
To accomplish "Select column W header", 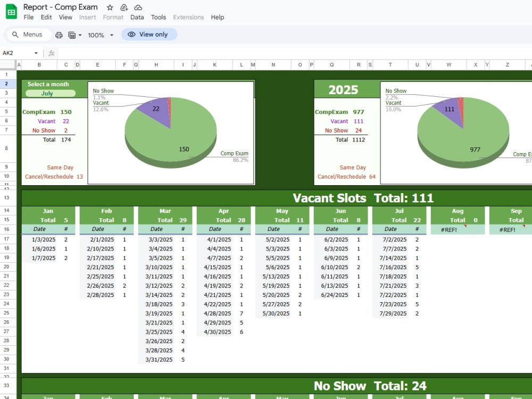I will pyautogui.click(x=449, y=64).
